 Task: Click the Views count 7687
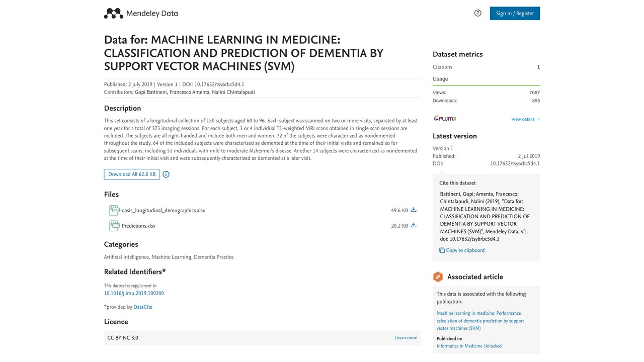(x=534, y=93)
